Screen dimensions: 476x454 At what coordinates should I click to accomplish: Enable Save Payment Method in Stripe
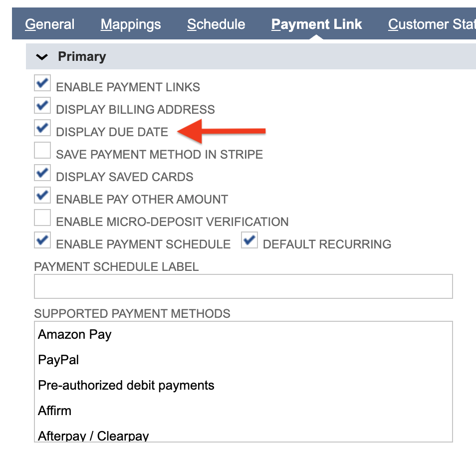(x=42, y=151)
